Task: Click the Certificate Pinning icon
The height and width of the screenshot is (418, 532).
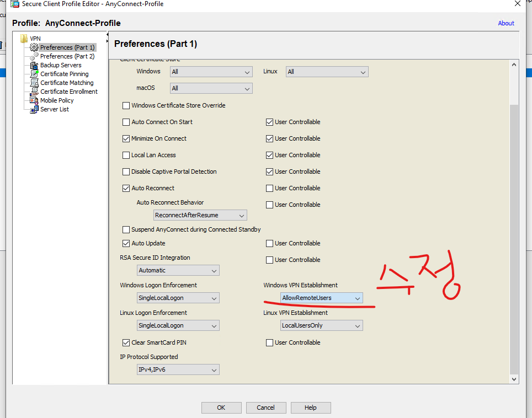Action: tap(34, 74)
